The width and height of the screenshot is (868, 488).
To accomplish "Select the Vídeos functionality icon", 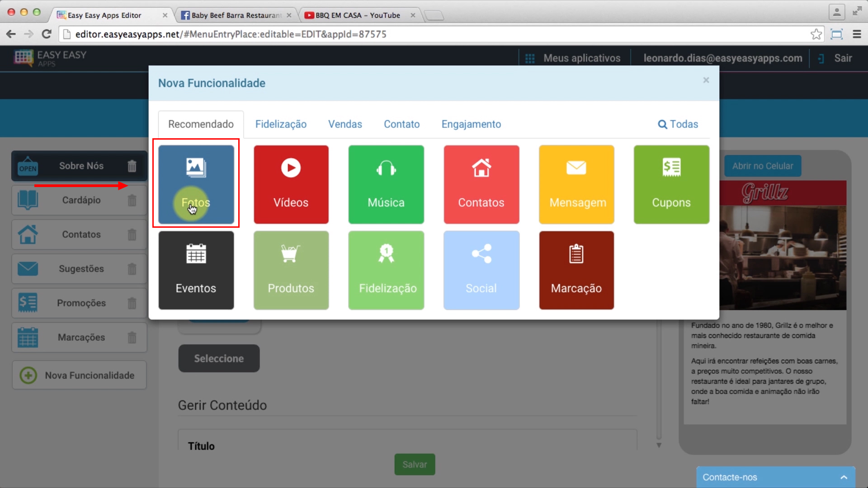I will pyautogui.click(x=291, y=184).
